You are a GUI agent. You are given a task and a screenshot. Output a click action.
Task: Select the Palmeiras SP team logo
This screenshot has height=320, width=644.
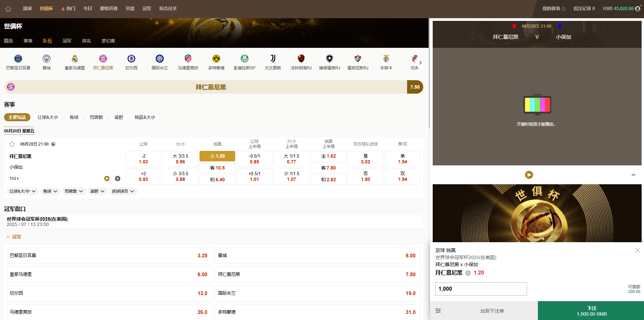[245, 59]
